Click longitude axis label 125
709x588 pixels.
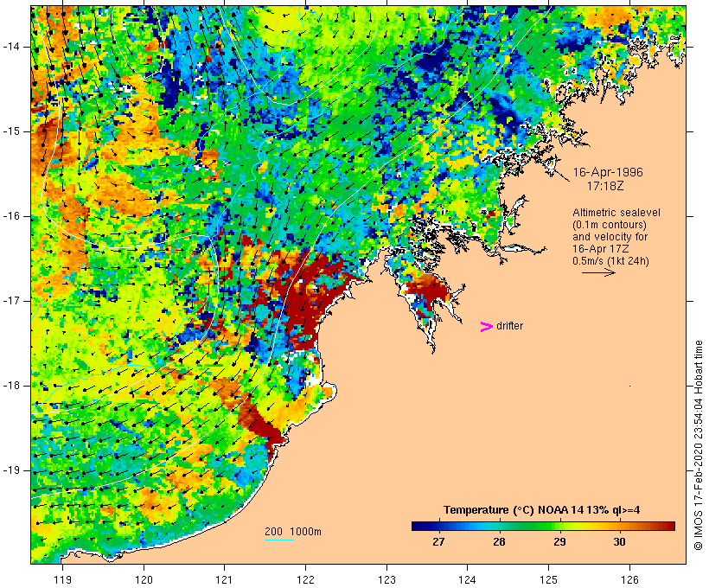[549, 579]
